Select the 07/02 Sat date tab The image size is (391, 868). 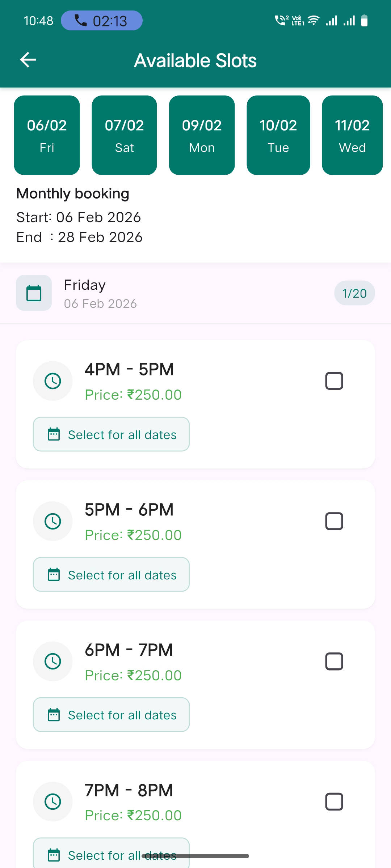pos(124,135)
